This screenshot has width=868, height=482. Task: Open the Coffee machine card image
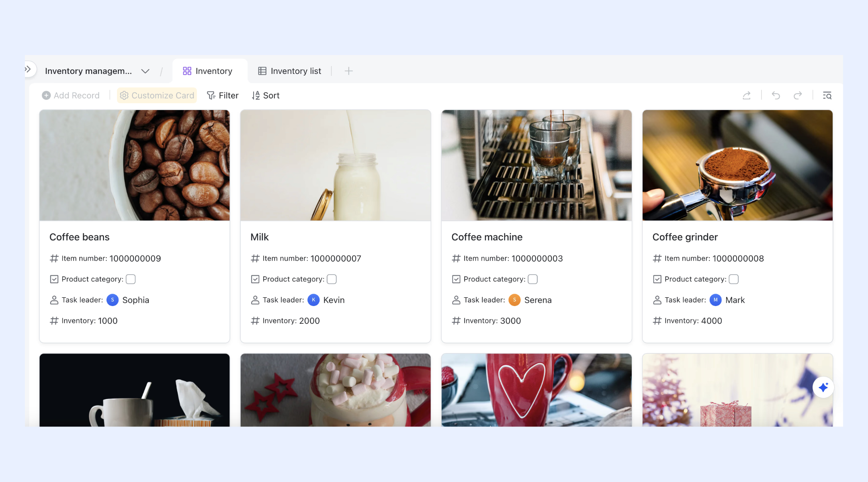536,165
